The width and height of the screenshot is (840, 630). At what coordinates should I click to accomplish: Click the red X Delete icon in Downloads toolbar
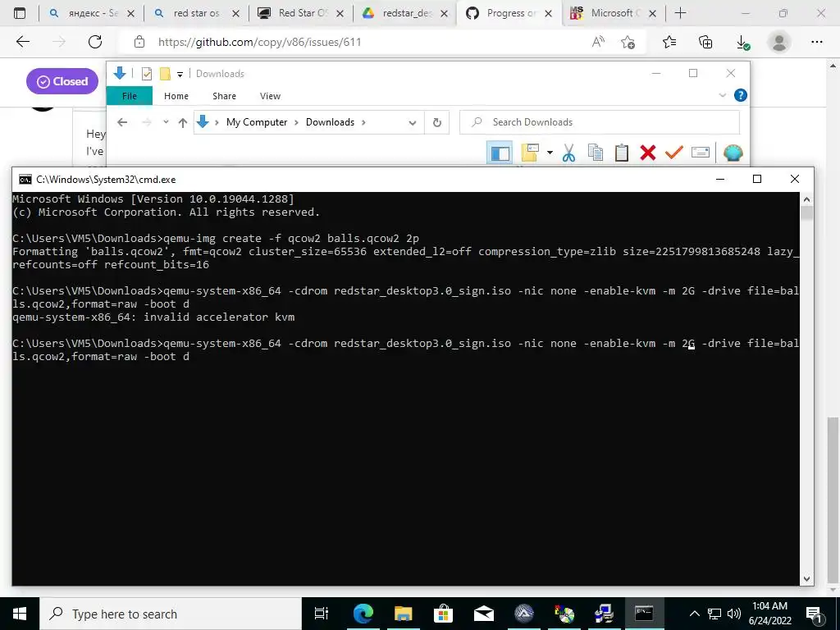pyautogui.click(x=648, y=153)
